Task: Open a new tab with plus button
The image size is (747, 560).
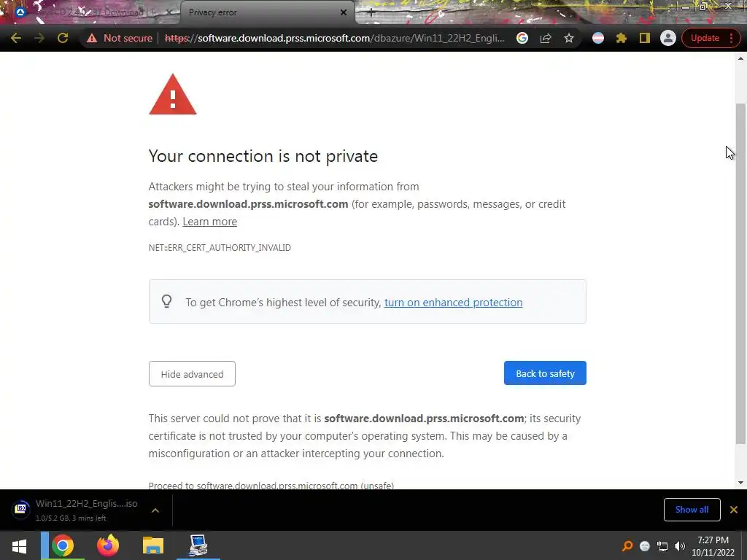Action: click(371, 13)
